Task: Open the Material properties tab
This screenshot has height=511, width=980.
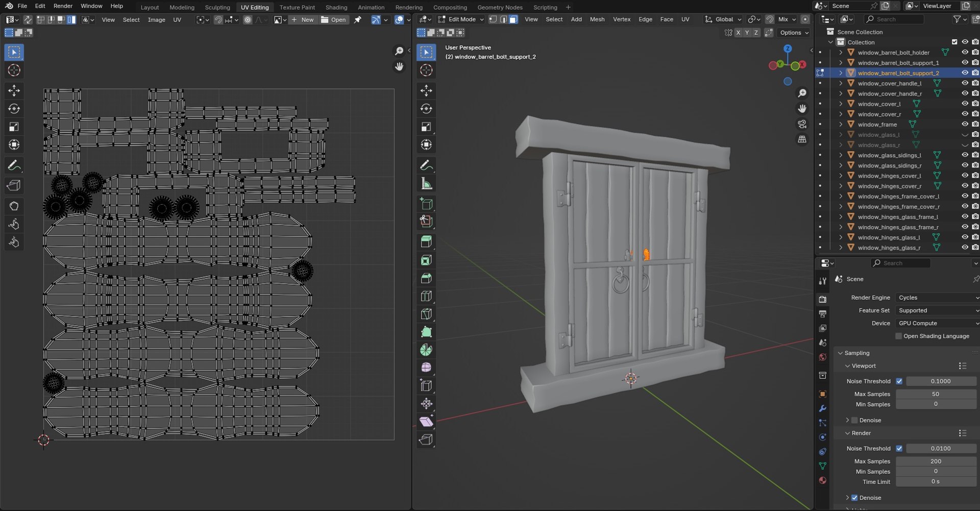Action: point(822,480)
